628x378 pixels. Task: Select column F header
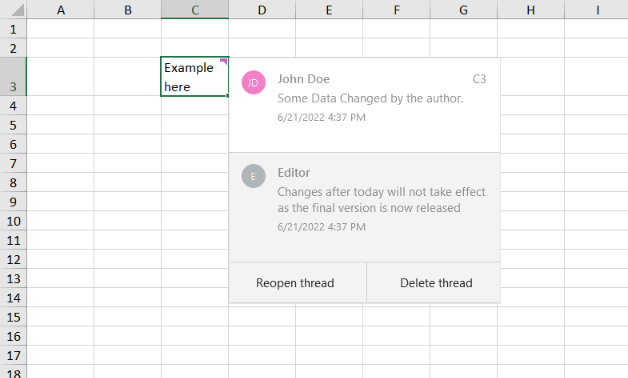pyautogui.click(x=396, y=10)
